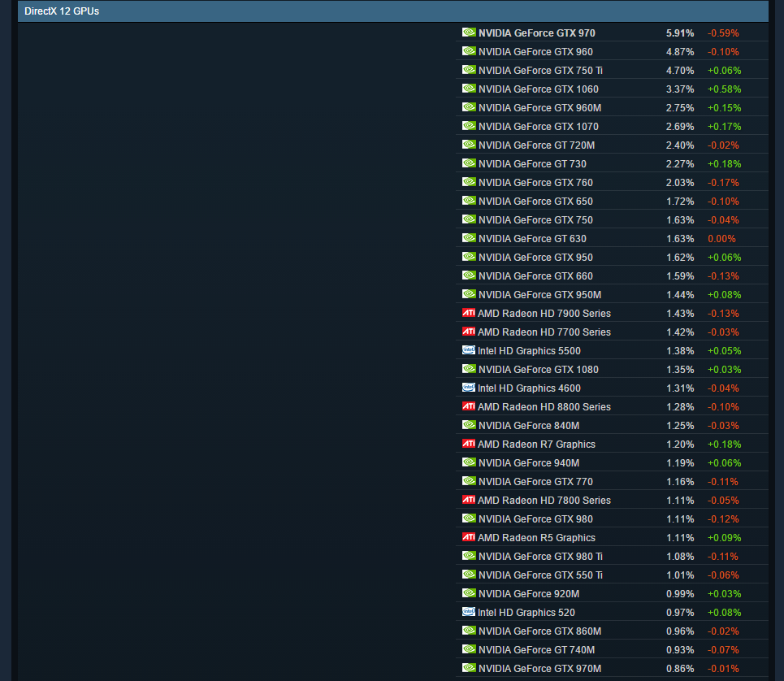Select the NVIDIA GeForce GTX 950 name
784x681 pixels.
coord(535,258)
